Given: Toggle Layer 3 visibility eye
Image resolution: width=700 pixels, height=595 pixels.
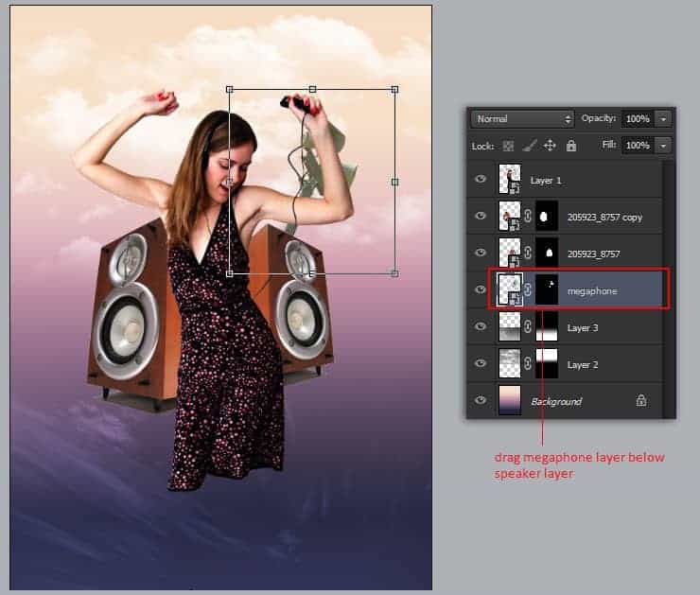Looking at the screenshot, I should tap(481, 326).
